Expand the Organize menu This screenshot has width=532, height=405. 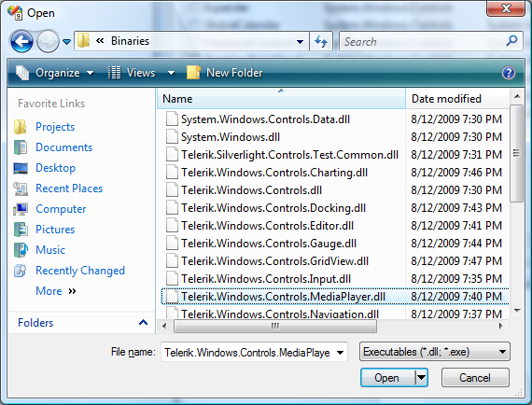tap(55, 73)
